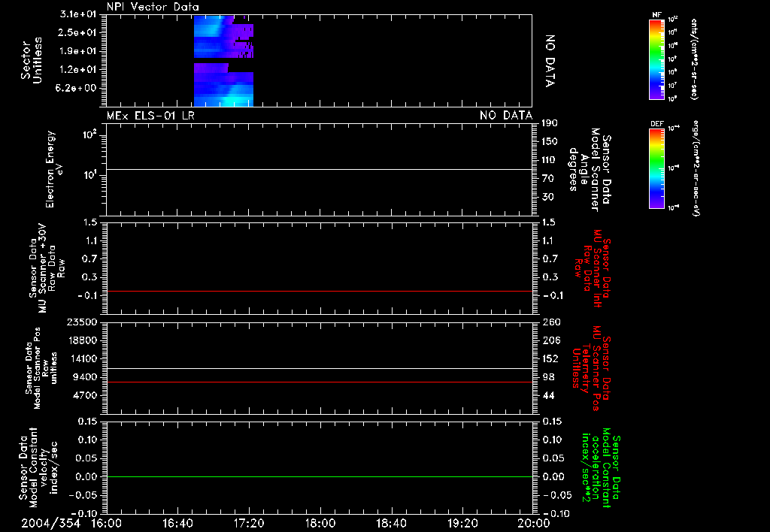Image resolution: width=770 pixels, height=532 pixels.
Task: Click the green line in velocity panel
Action: (319, 476)
